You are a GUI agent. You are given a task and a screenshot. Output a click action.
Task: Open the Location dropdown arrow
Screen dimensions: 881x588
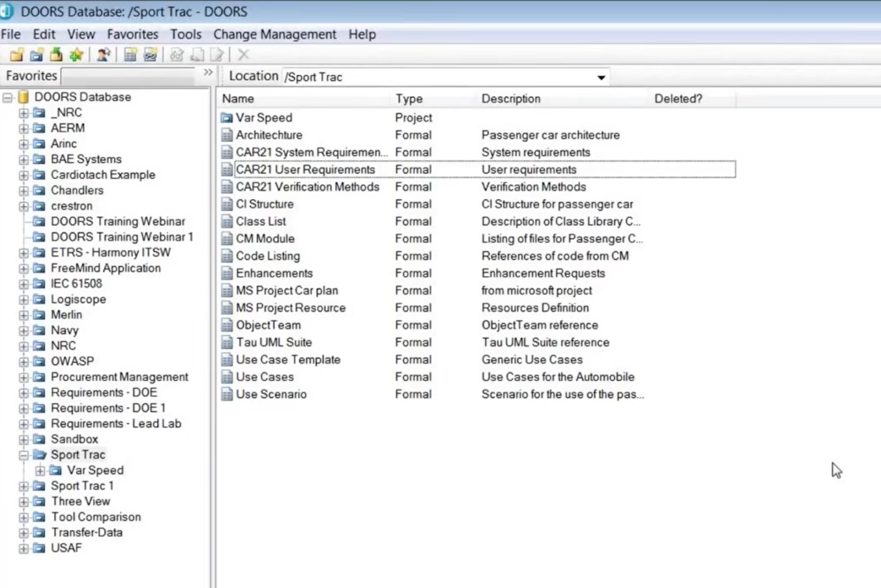click(x=601, y=78)
